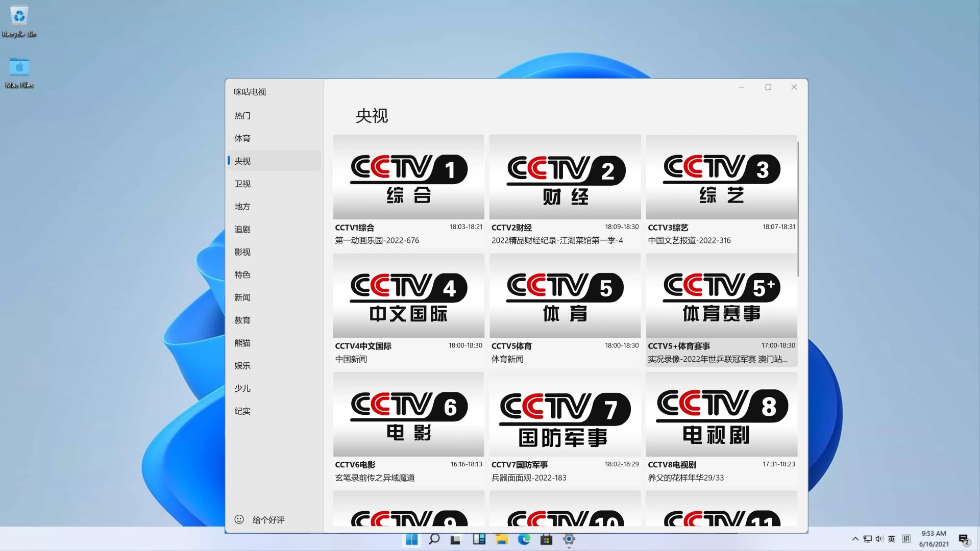
Task: Click the smiley face rating icon
Action: 239,519
